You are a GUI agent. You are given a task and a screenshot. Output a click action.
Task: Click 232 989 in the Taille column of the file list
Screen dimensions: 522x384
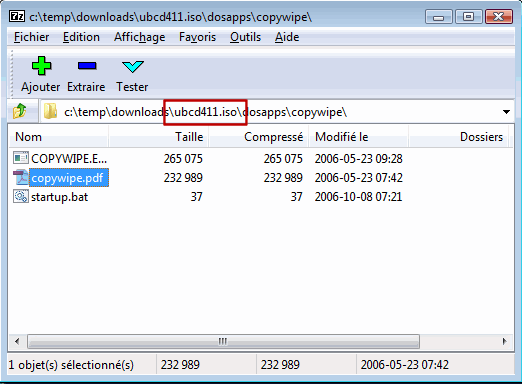tap(183, 178)
